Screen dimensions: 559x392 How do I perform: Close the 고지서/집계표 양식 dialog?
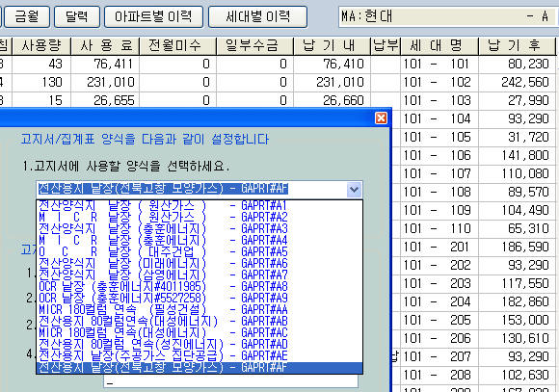coord(381,118)
